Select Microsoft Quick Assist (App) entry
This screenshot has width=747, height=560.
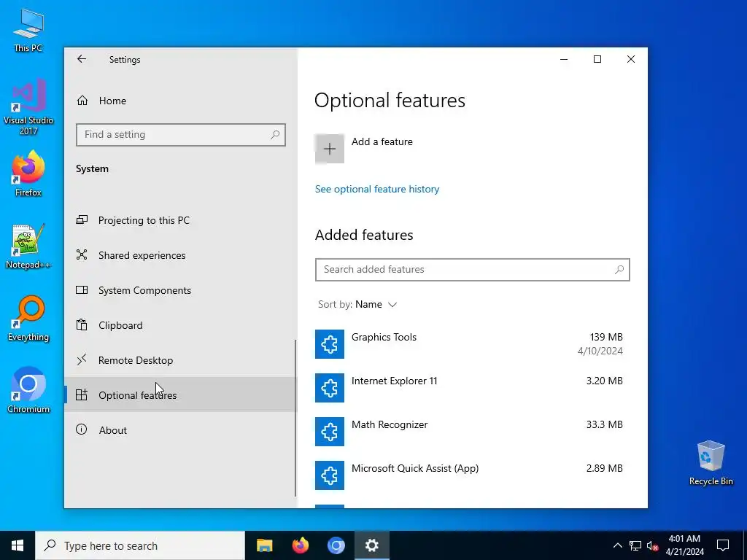coord(472,475)
